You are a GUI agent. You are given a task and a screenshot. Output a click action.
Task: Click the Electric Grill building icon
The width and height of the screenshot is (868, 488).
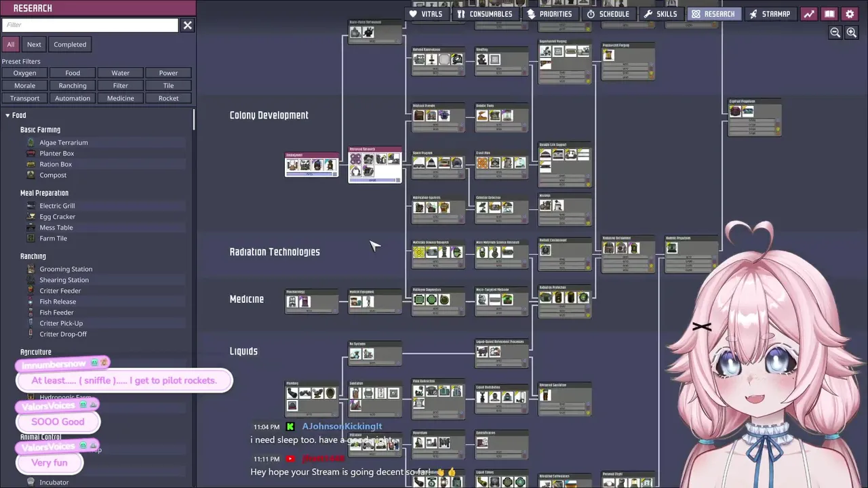pyautogui.click(x=31, y=205)
